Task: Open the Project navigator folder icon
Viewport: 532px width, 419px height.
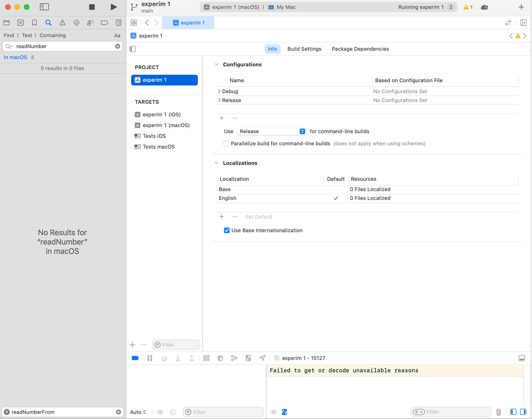Action: [x=7, y=23]
